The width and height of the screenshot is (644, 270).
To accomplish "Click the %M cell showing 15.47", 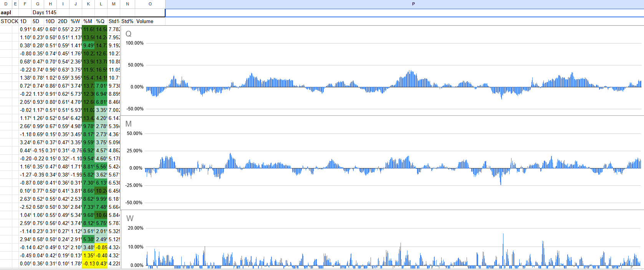I will point(88,78).
